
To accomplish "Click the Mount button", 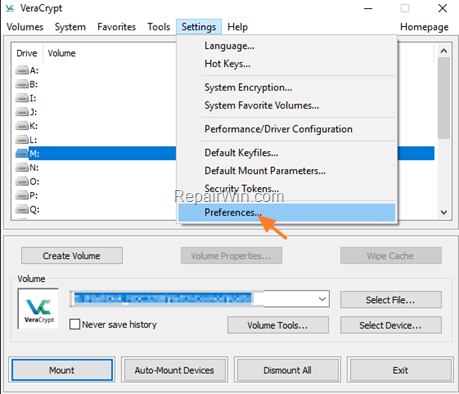I will [62, 370].
